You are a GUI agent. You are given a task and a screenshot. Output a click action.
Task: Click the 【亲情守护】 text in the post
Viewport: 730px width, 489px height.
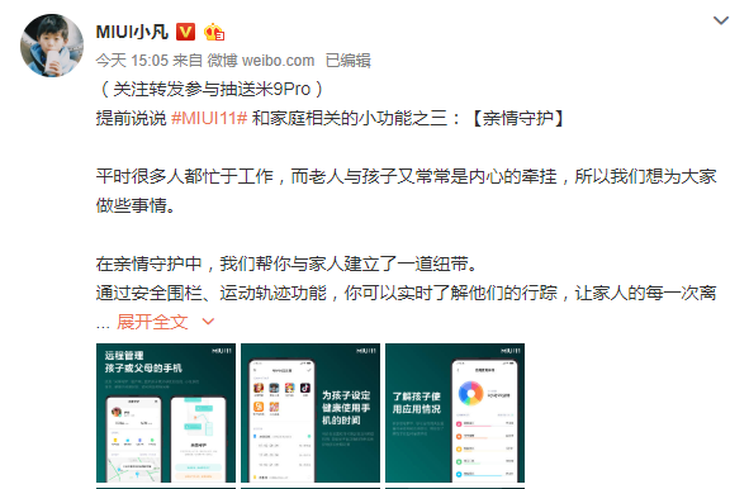517,118
